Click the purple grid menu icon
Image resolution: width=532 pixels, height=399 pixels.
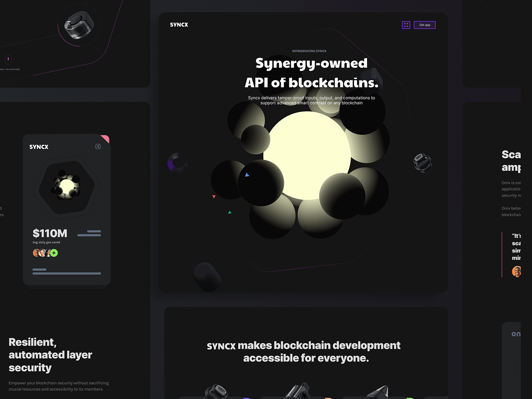tap(406, 25)
